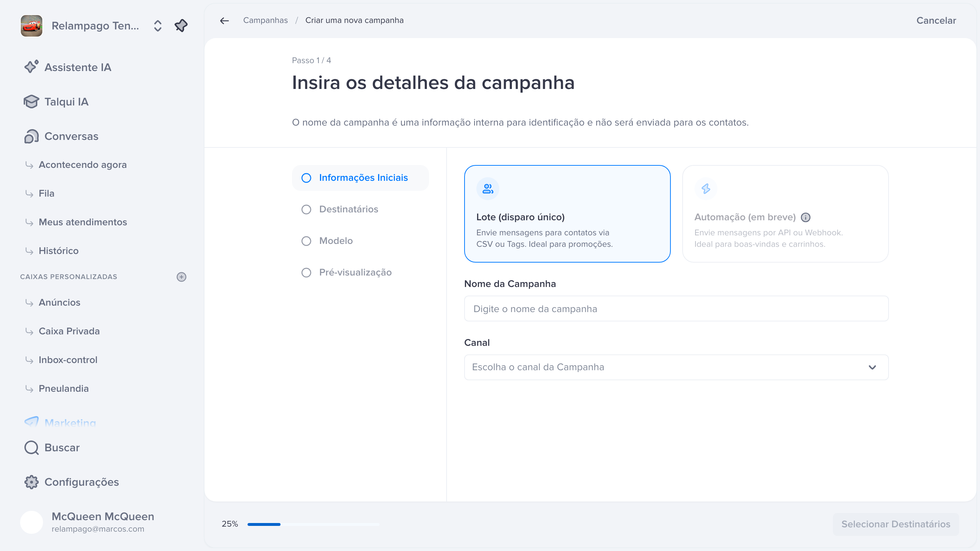
Task: Open the Canal dropdown
Action: point(676,367)
